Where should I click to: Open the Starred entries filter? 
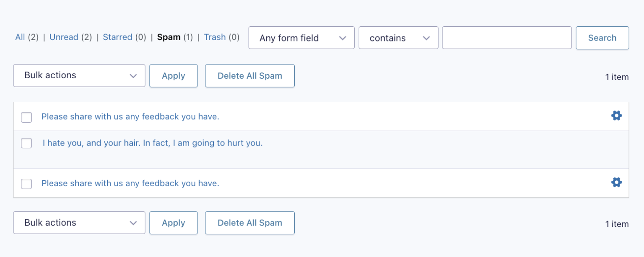coord(117,37)
